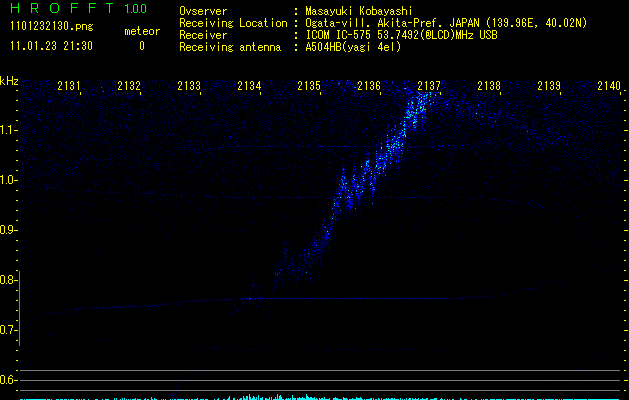The width and height of the screenshot is (629, 400).
Task: Click the meteor count value 0
Action: pos(141,46)
